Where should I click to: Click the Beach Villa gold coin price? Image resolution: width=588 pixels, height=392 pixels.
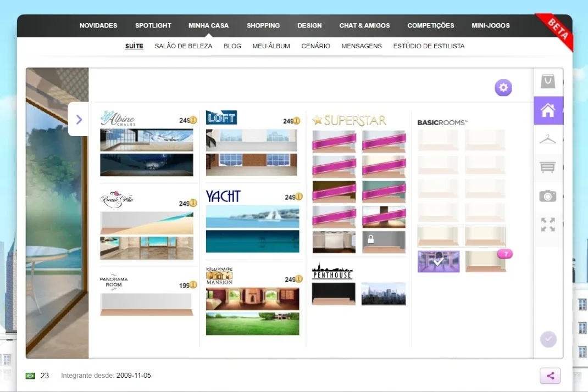tap(188, 203)
